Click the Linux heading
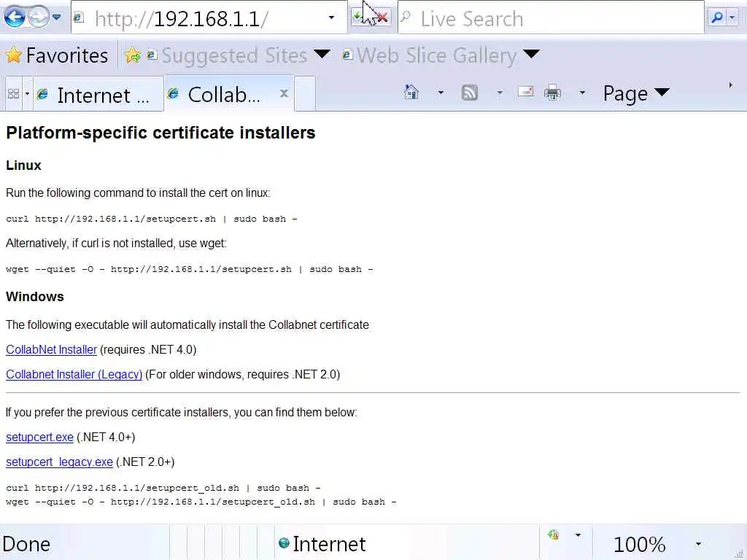This screenshot has height=560, width=747. point(23,166)
